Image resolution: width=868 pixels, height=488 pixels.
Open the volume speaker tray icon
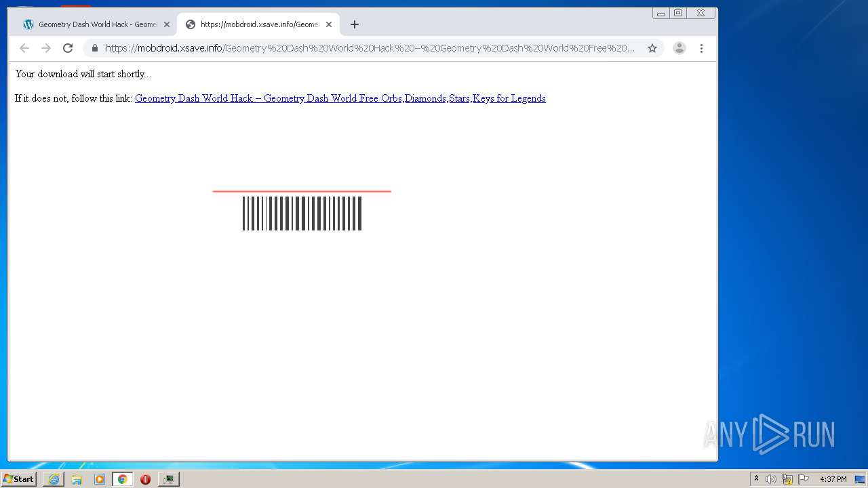point(771,479)
